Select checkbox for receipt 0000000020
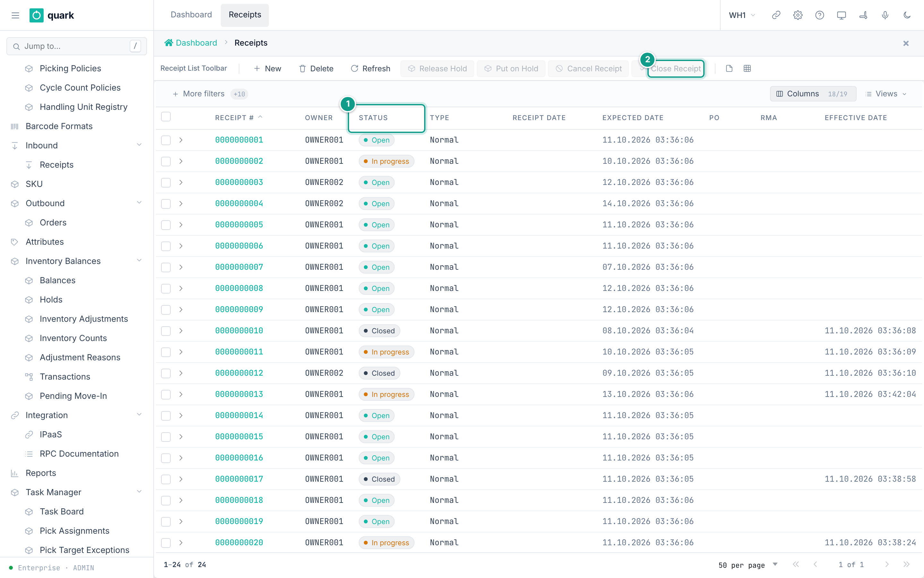Screen dimensions: 924x578 (x=166, y=542)
